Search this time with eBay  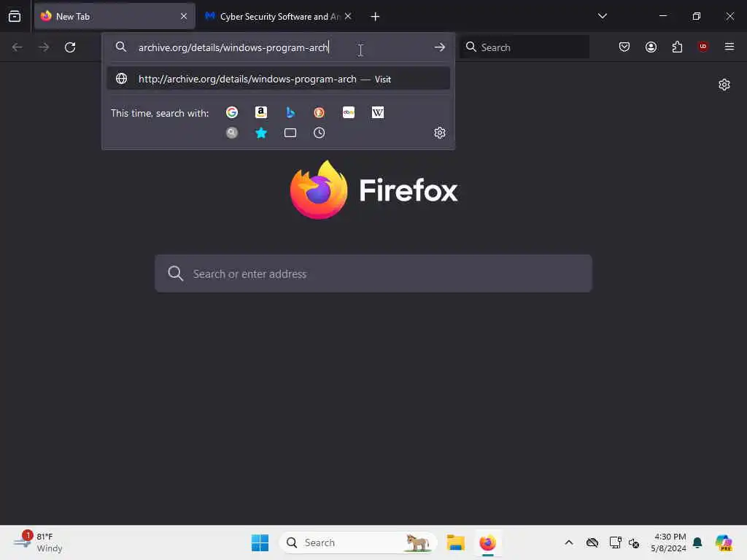349,112
